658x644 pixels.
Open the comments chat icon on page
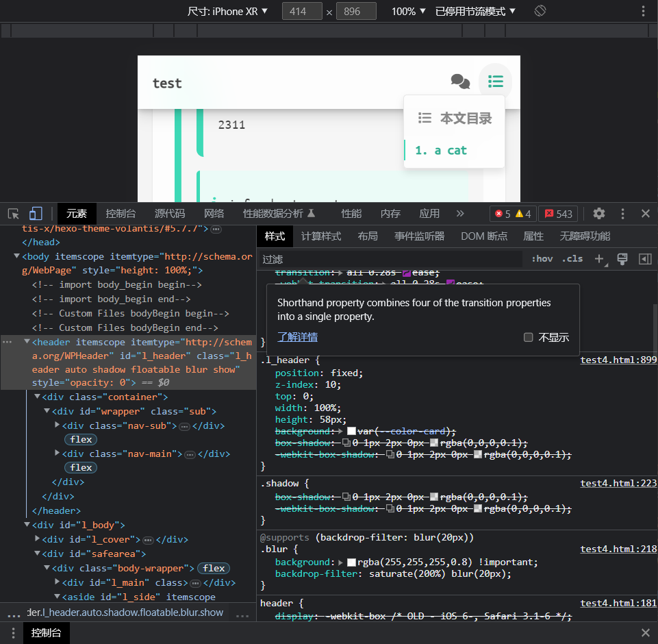[460, 82]
